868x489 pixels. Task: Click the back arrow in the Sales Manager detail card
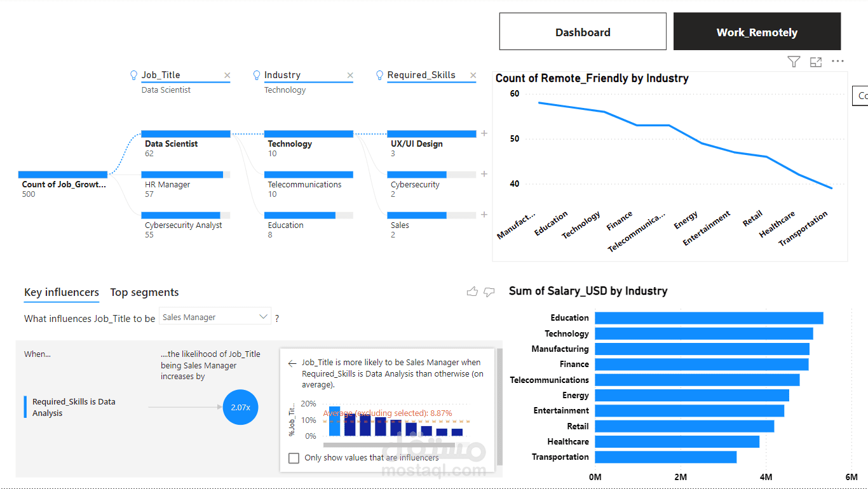pyautogui.click(x=292, y=363)
